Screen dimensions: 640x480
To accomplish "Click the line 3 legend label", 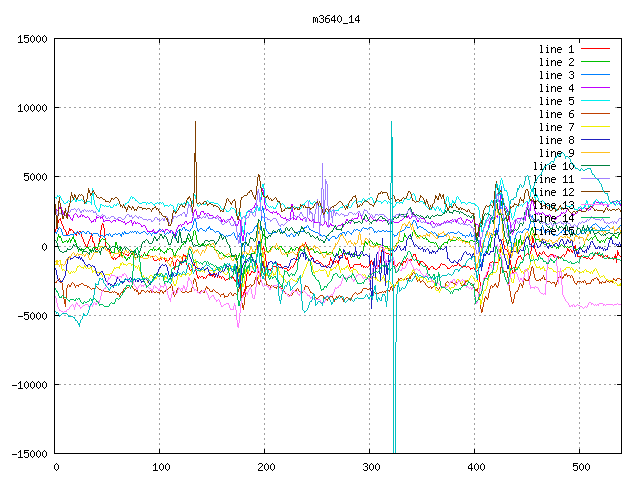I will pyautogui.click(x=556, y=75).
